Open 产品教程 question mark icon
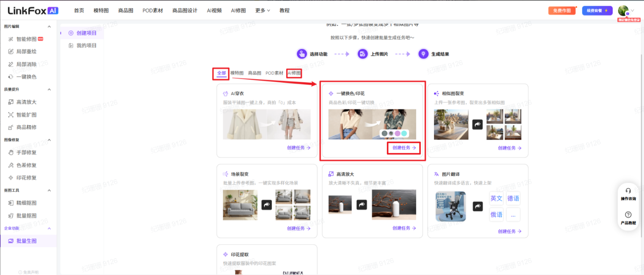This screenshot has height=275, width=644. point(628,215)
